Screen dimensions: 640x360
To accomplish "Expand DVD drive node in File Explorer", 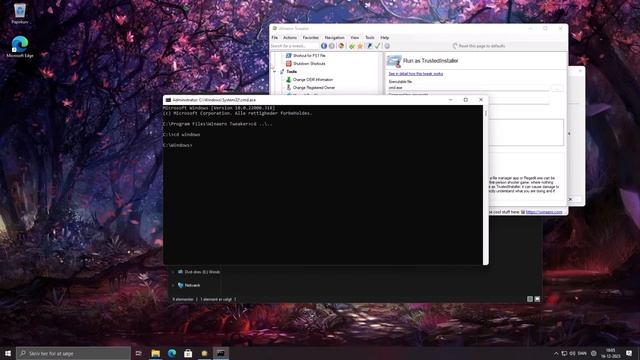I will (173, 272).
